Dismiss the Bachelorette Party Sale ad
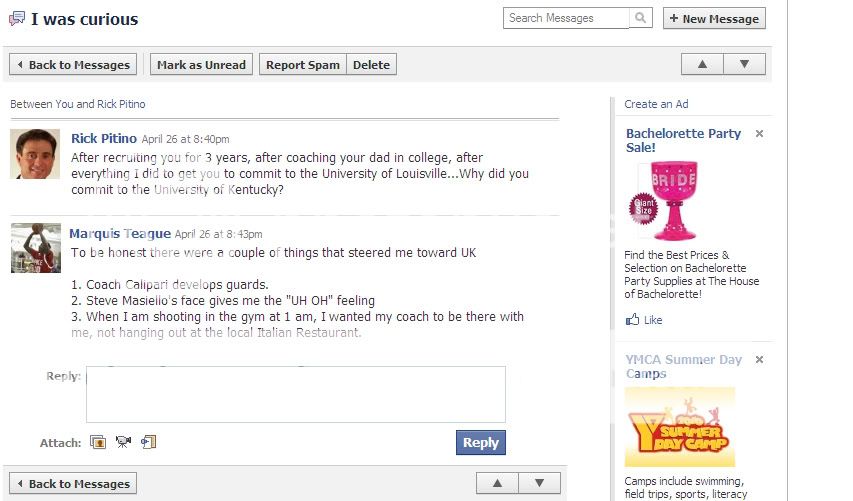Image resolution: width=853 pixels, height=501 pixels. 759,133
